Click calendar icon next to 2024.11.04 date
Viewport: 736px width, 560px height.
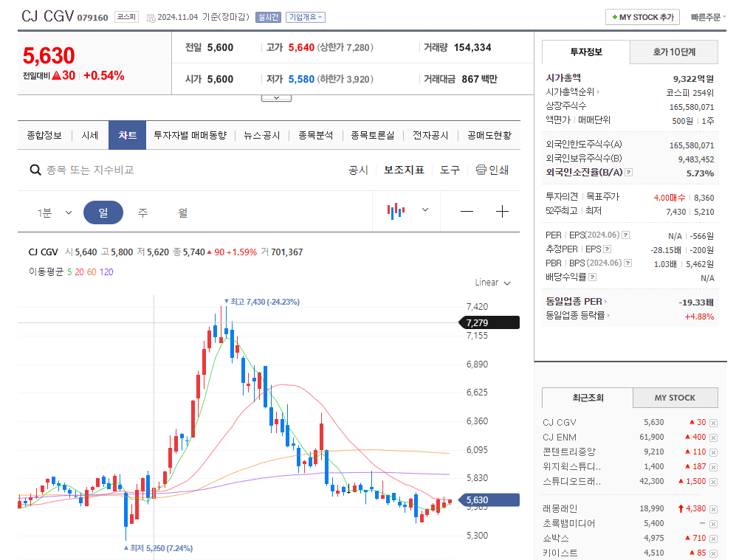click(151, 18)
